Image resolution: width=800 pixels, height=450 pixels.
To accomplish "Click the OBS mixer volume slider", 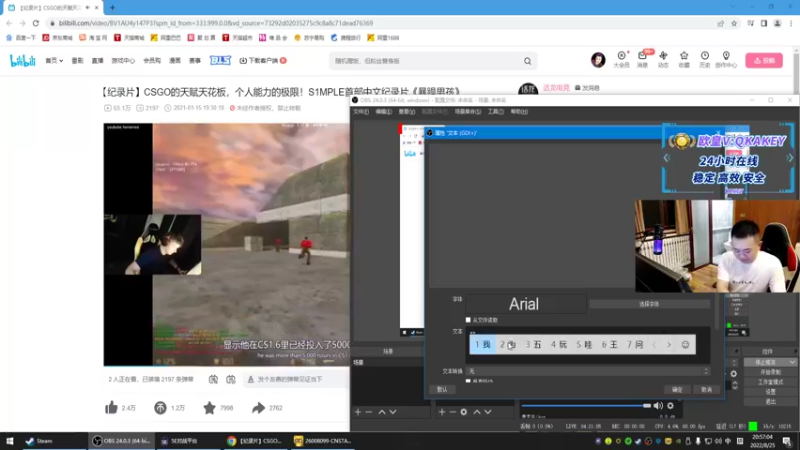I will [x=586, y=406].
